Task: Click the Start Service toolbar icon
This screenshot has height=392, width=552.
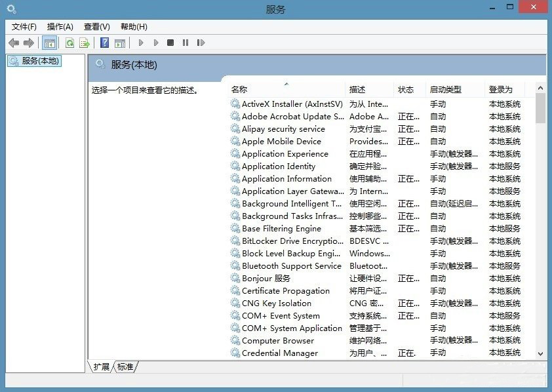Action: pyautogui.click(x=141, y=43)
